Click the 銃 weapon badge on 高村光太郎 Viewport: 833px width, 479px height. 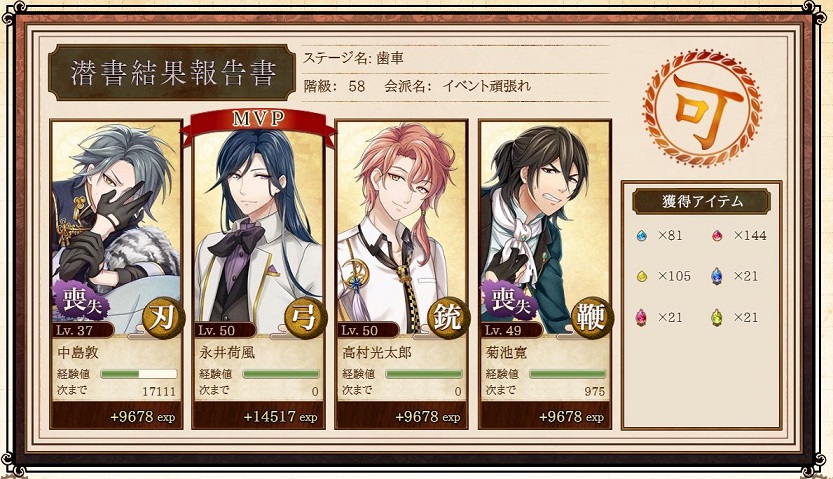[x=449, y=318]
